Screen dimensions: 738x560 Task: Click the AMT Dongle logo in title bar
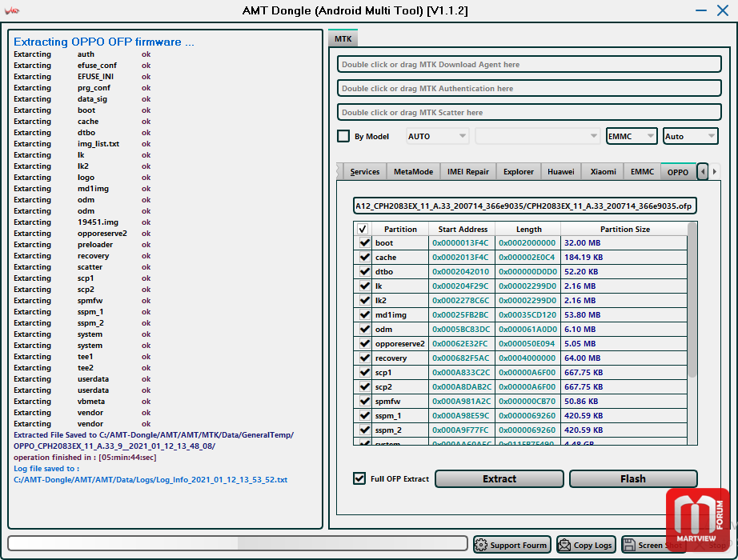tap(12, 10)
